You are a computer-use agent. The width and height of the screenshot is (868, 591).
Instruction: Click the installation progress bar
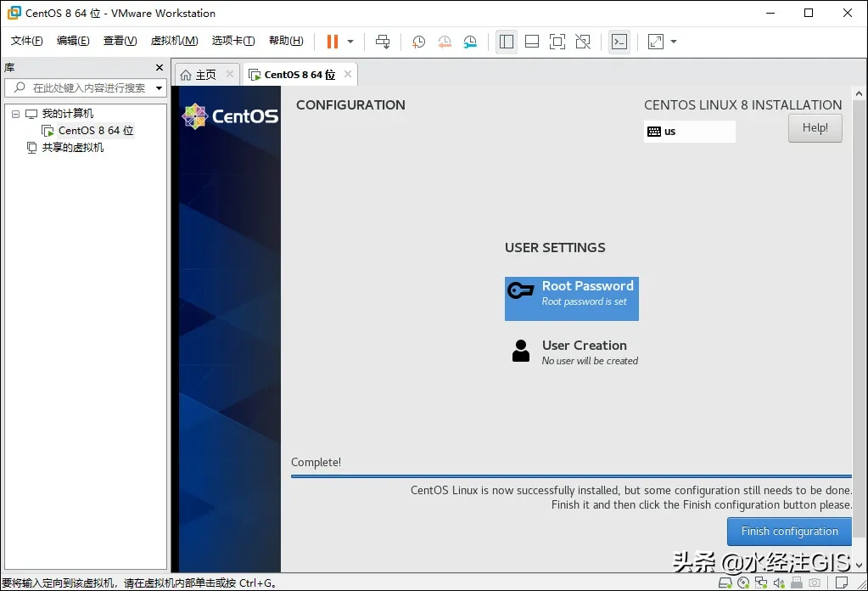point(571,476)
